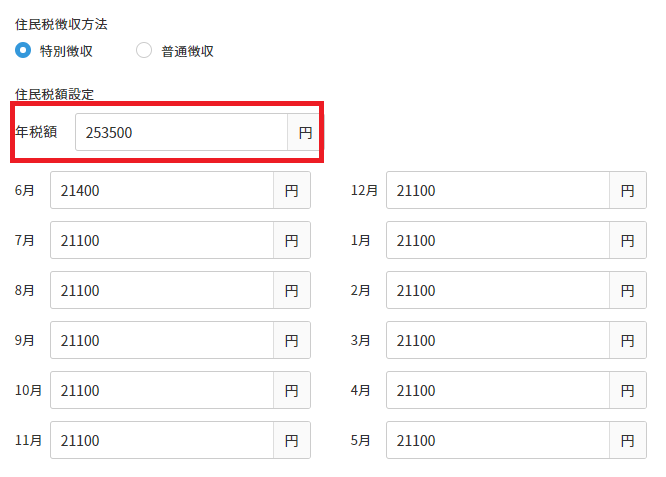Click the 3月 amount field
The width and height of the screenshot is (666, 477).
[x=498, y=340]
